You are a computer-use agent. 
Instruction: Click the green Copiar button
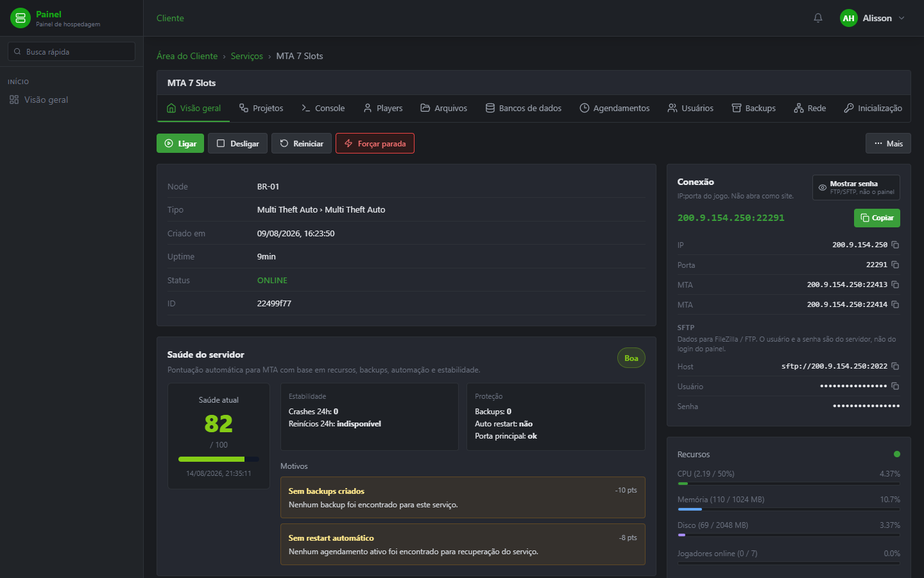tap(877, 218)
